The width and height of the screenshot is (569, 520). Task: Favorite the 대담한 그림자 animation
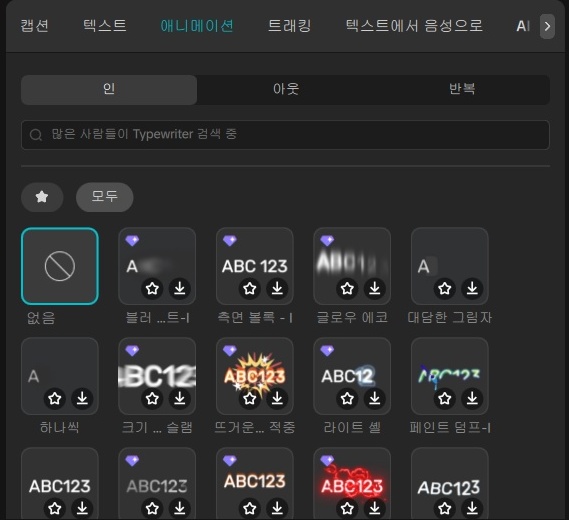[x=445, y=288]
